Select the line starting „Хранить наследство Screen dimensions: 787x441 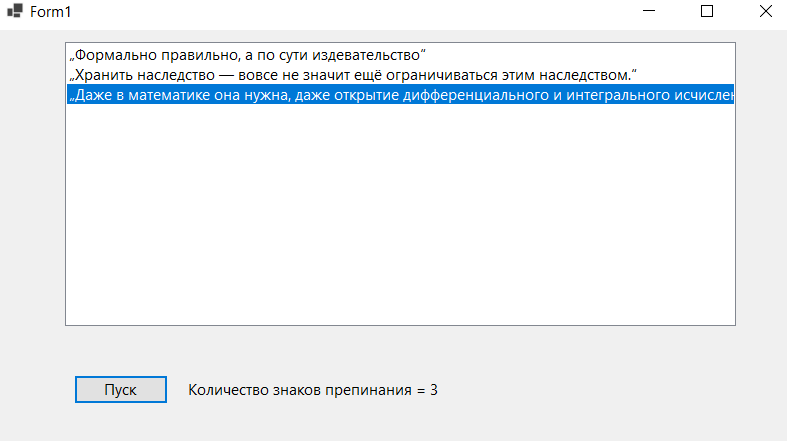tap(400, 75)
